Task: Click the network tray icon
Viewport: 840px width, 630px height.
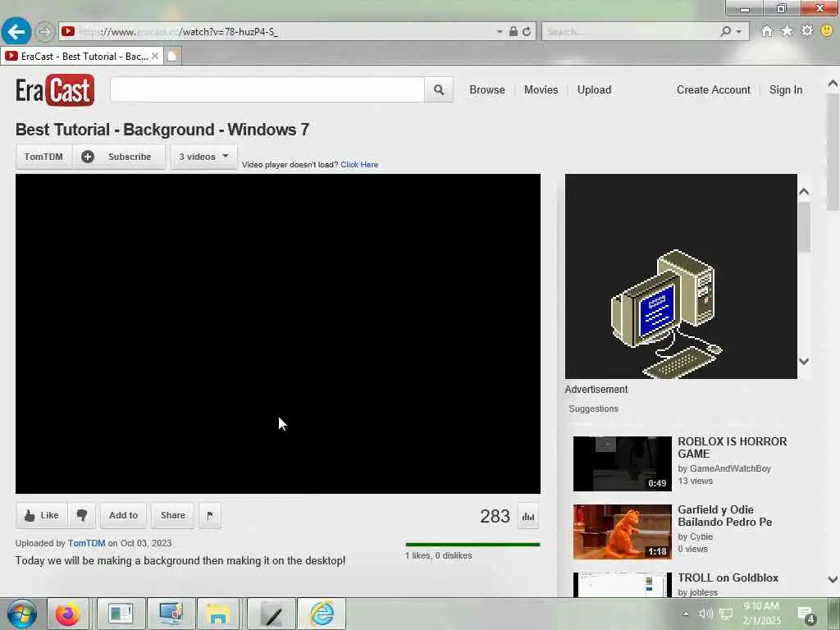Action: (726, 614)
